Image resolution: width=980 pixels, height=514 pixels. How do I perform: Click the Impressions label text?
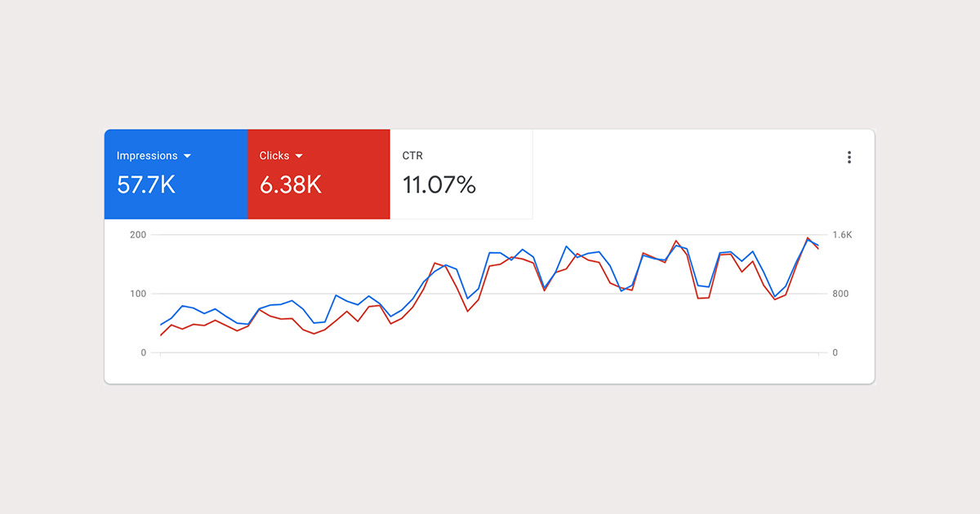click(x=147, y=156)
